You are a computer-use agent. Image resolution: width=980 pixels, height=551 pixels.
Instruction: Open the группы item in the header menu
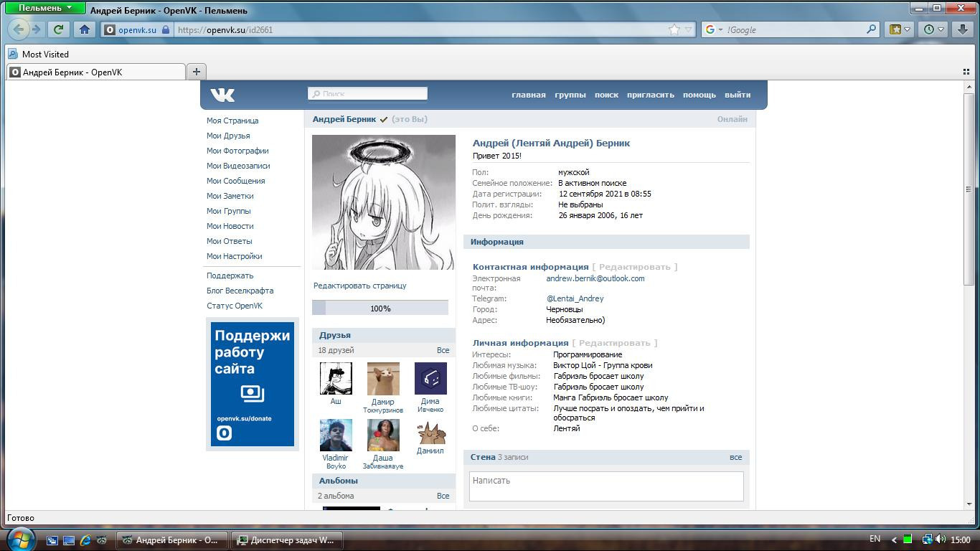[570, 95]
